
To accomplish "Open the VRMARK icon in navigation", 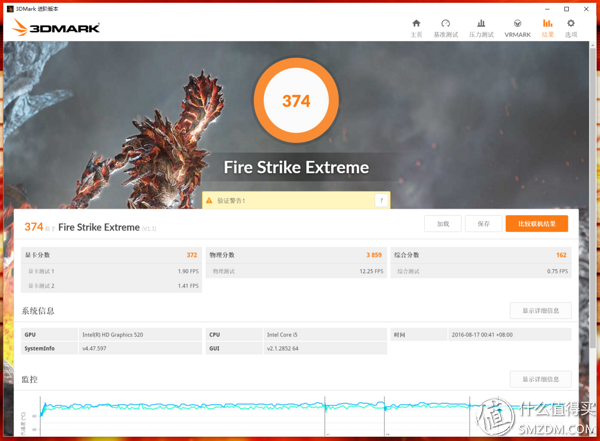I will (x=517, y=27).
